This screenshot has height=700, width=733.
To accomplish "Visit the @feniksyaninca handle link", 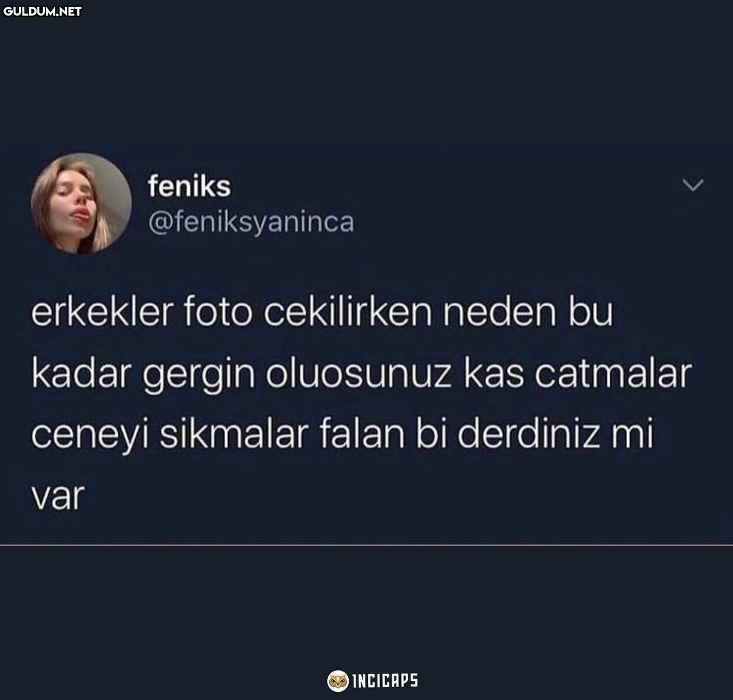I will pos(251,223).
